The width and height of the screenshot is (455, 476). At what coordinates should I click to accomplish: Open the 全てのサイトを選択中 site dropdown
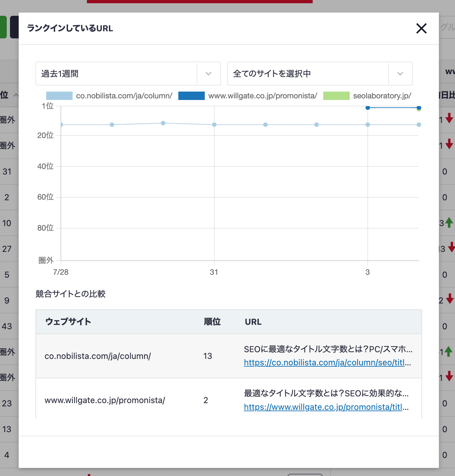coord(320,74)
